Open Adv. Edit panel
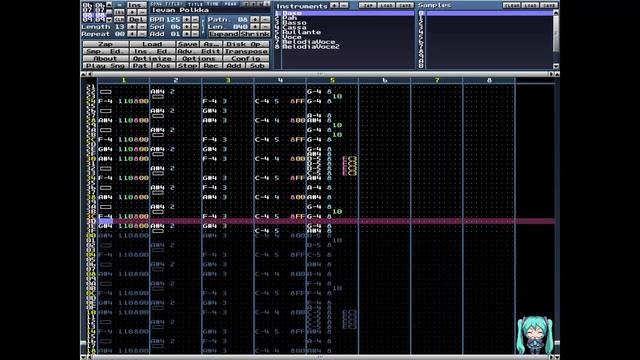640x360 pixels. pos(199,51)
